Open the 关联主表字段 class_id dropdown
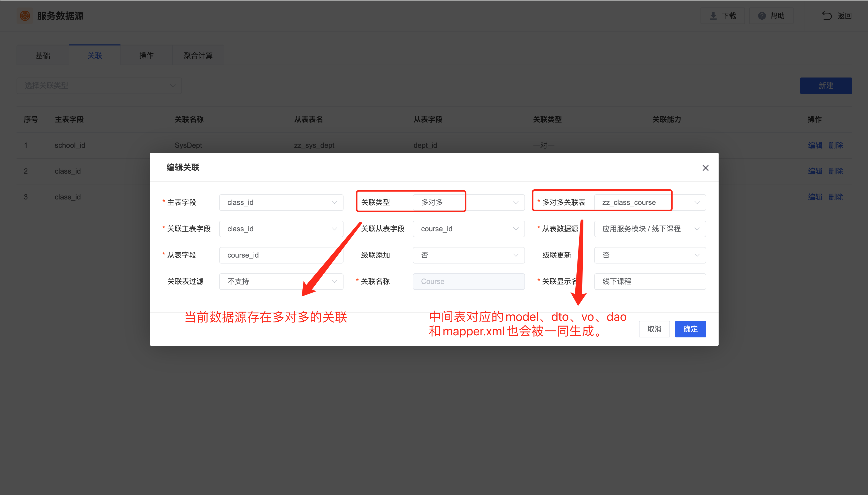 point(281,229)
